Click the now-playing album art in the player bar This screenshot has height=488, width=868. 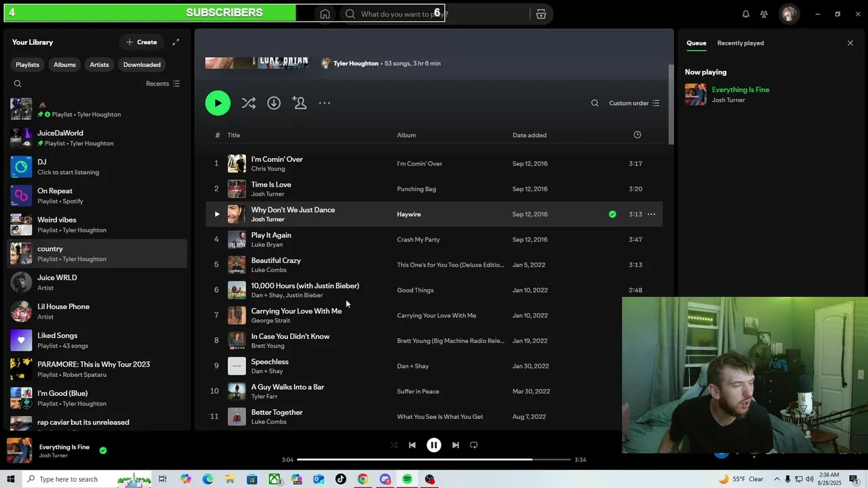click(19, 451)
